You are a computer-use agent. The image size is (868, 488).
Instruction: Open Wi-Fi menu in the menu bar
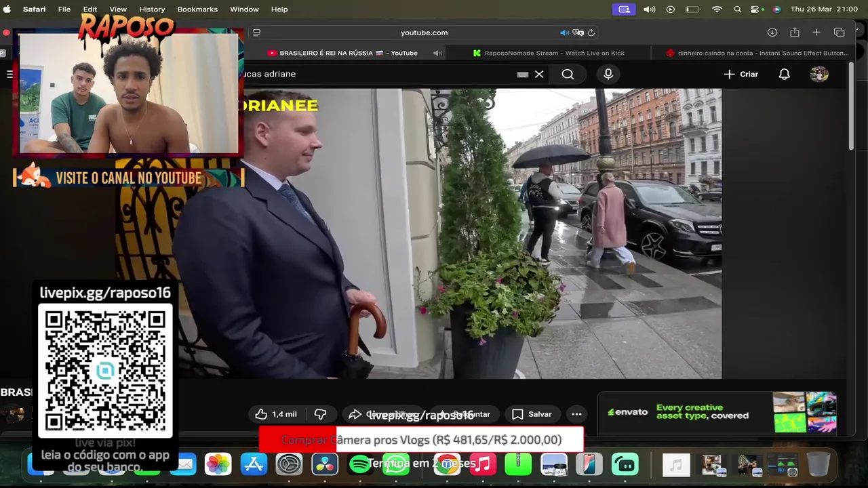(x=717, y=9)
